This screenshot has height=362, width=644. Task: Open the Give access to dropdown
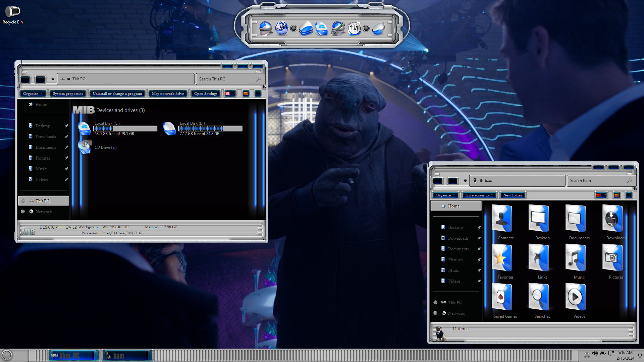coord(479,195)
